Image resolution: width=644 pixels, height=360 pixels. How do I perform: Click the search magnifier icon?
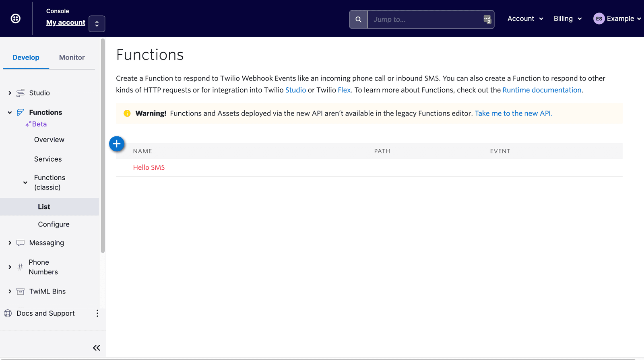click(x=358, y=19)
